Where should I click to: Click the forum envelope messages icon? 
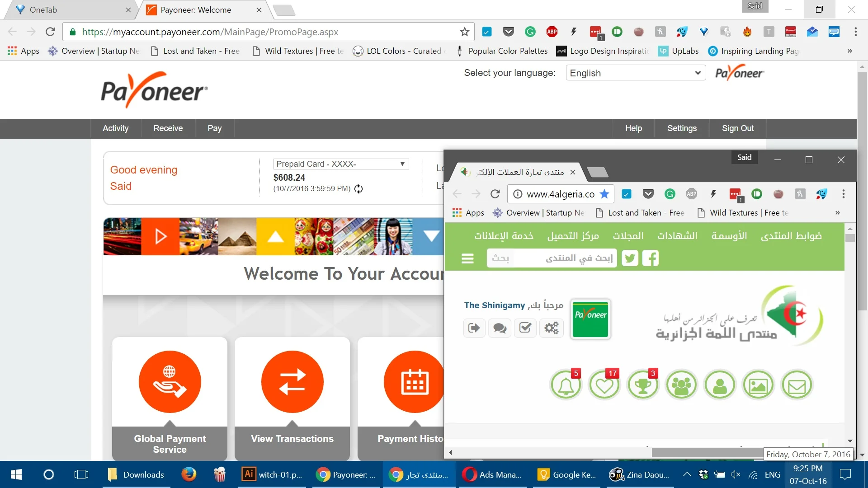(797, 385)
